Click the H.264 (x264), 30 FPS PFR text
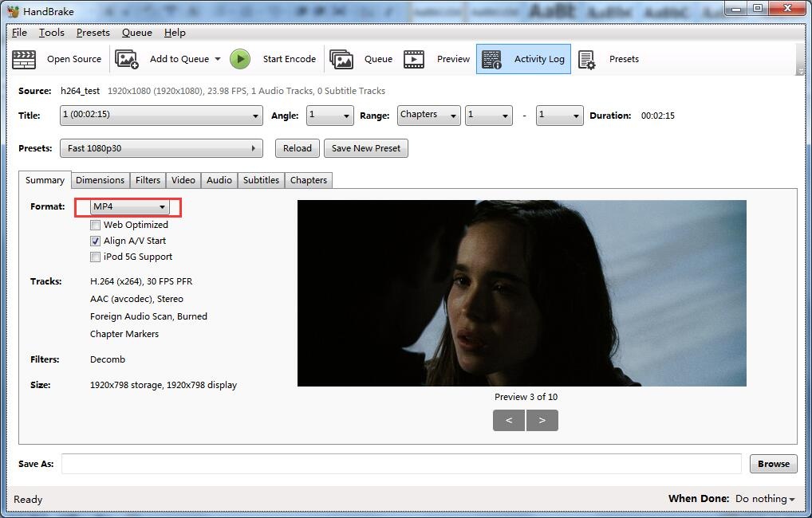This screenshot has height=518, width=812. coord(141,281)
